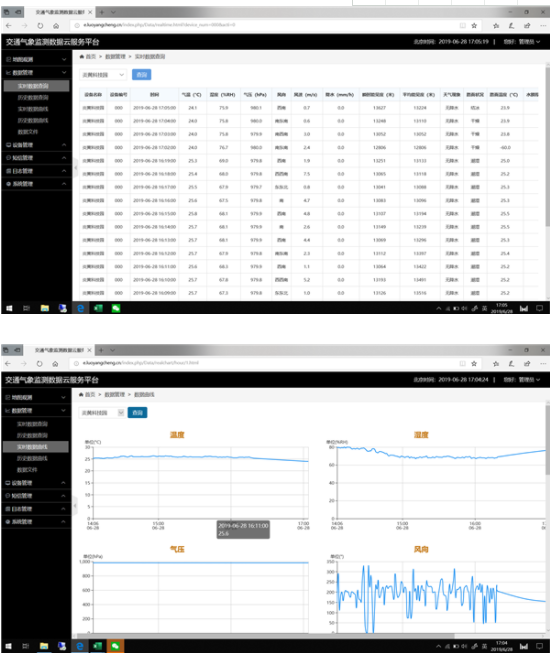Screen dimensions: 550x653
Task: Open the WeChat icon on the chart window's taskbar
Action: click(115, 646)
